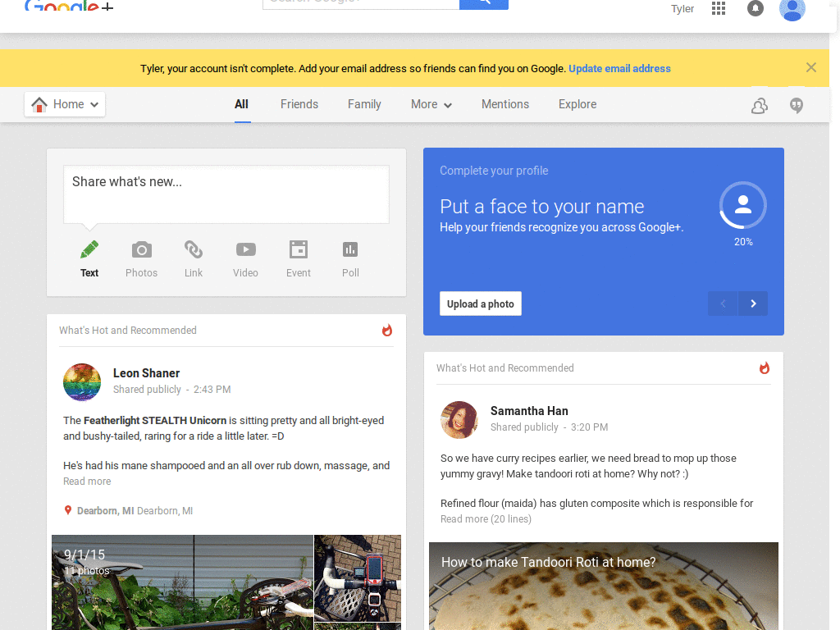This screenshot has height=630, width=840.
Task: Select the Video play icon
Action: [x=246, y=249]
